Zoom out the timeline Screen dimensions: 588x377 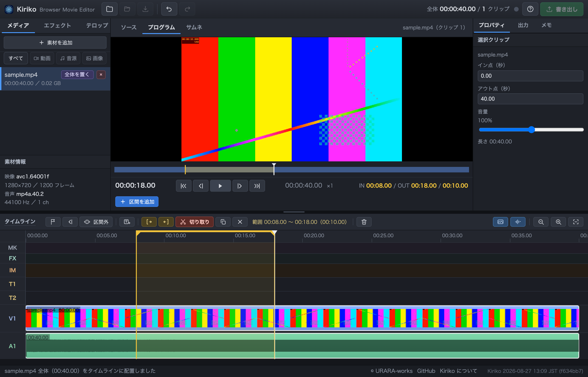[x=541, y=222]
